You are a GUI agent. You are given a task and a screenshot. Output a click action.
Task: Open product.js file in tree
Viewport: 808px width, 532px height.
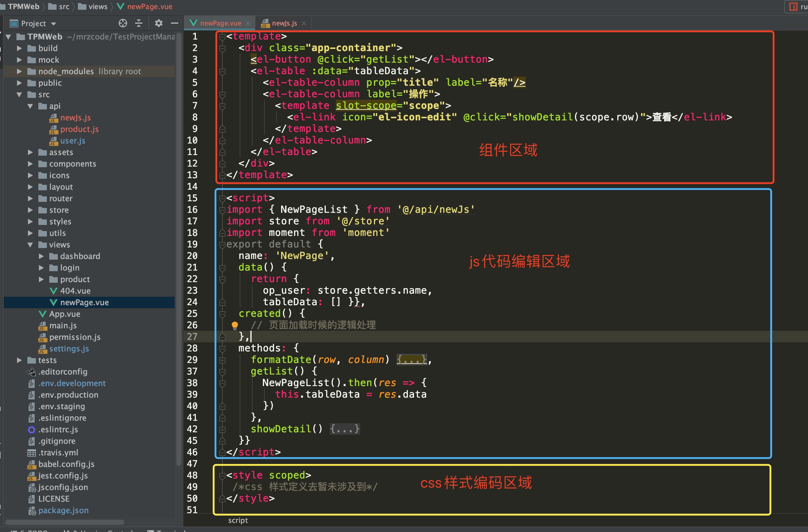79,129
